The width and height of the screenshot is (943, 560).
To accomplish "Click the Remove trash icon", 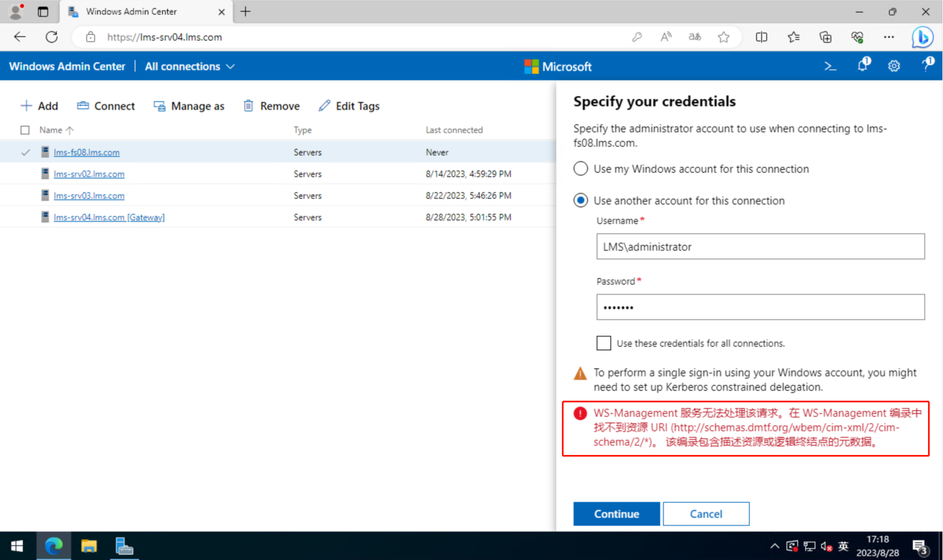I will [248, 106].
